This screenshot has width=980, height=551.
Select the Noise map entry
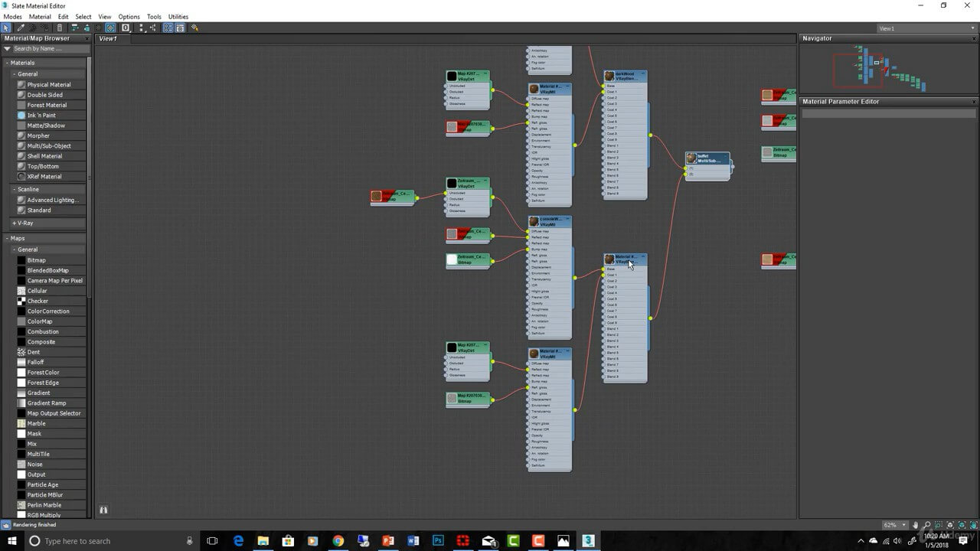click(34, 465)
